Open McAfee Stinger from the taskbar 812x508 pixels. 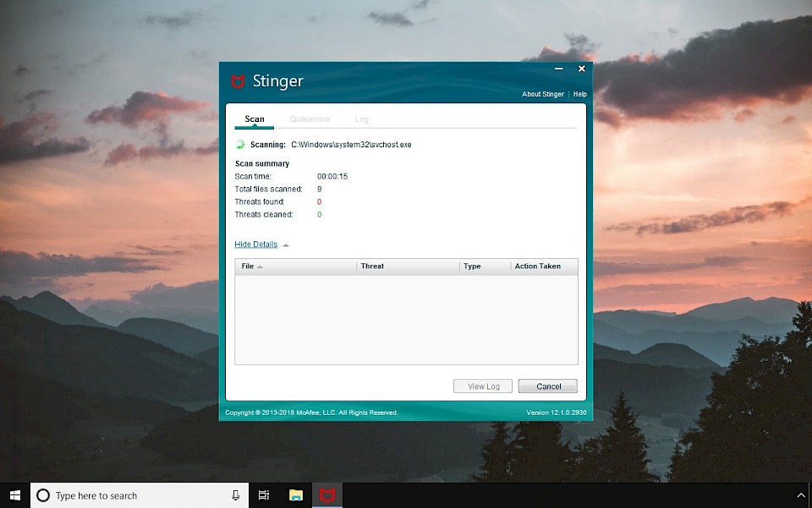click(x=326, y=495)
